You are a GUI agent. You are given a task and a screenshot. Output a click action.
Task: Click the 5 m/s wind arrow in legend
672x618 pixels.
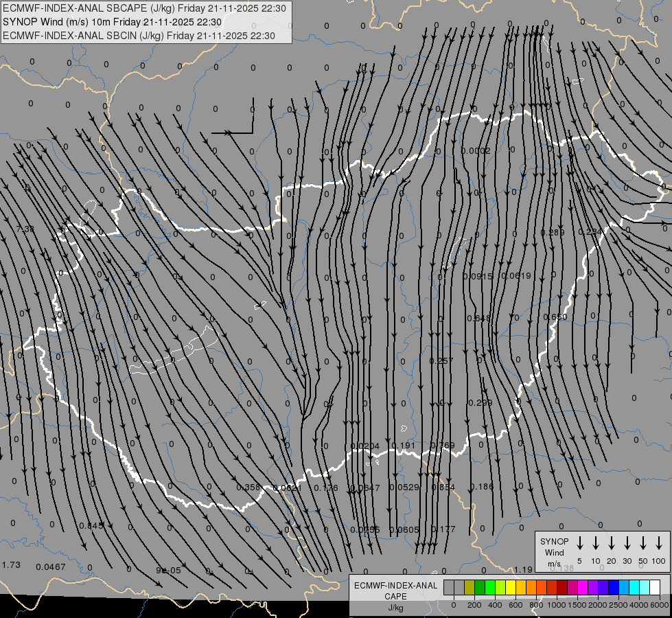580,543
